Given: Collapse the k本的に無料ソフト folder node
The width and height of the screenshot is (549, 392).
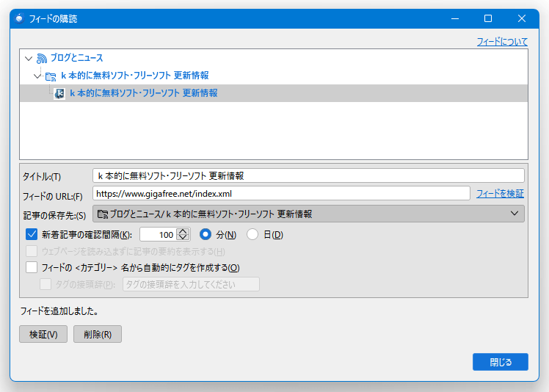Looking at the screenshot, I should tap(37, 76).
